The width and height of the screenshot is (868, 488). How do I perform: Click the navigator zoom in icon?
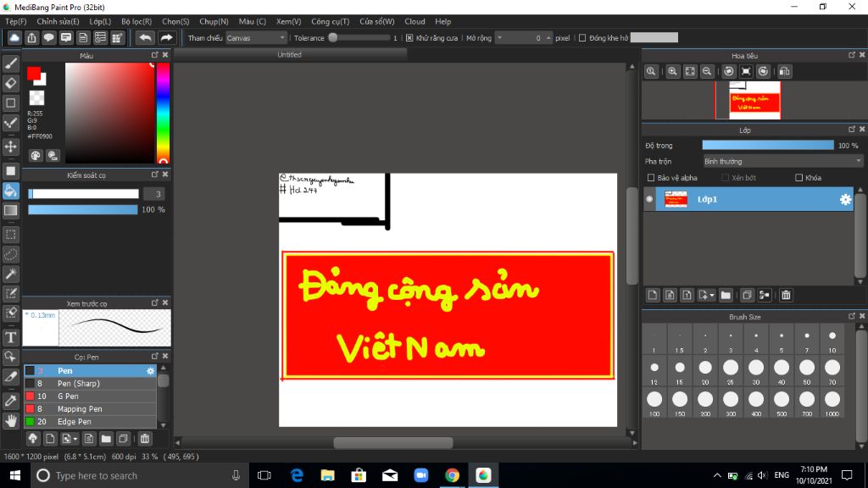point(672,71)
